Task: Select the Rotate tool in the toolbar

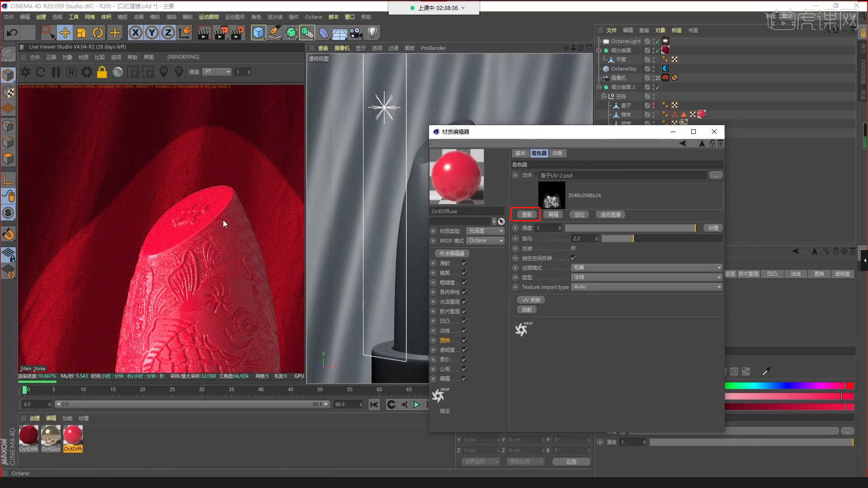Action: (98, 33)
